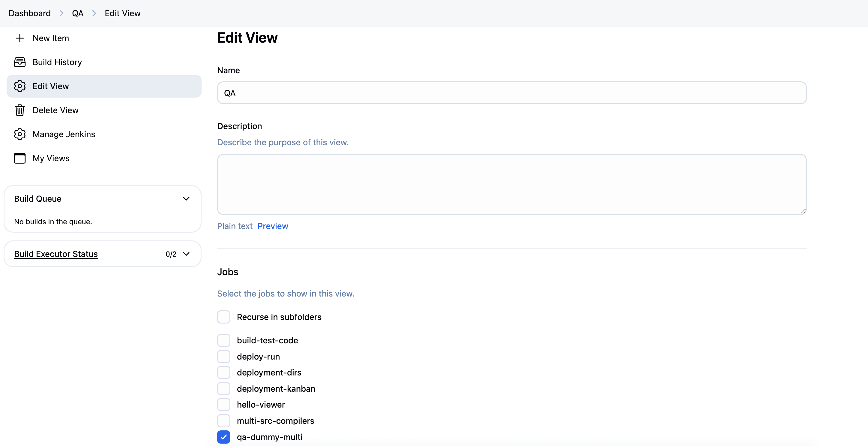Click the breadcrumb chevron after QA
The height and width of the screenshot is (446, 868).
[94, 14]
